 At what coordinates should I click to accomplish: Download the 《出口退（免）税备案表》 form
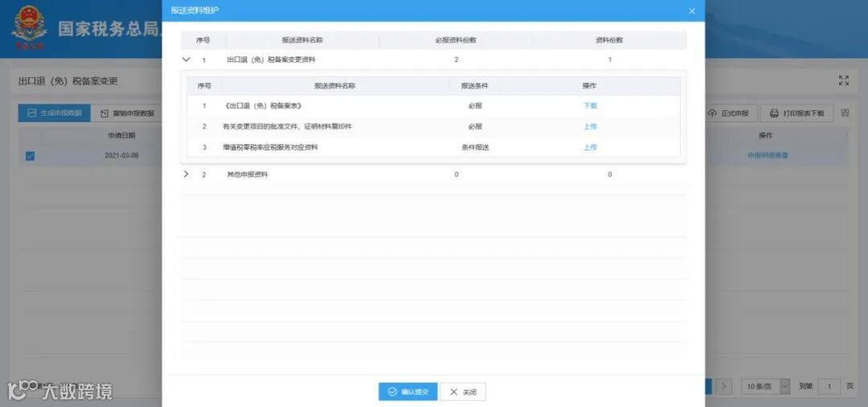(590, 105)
